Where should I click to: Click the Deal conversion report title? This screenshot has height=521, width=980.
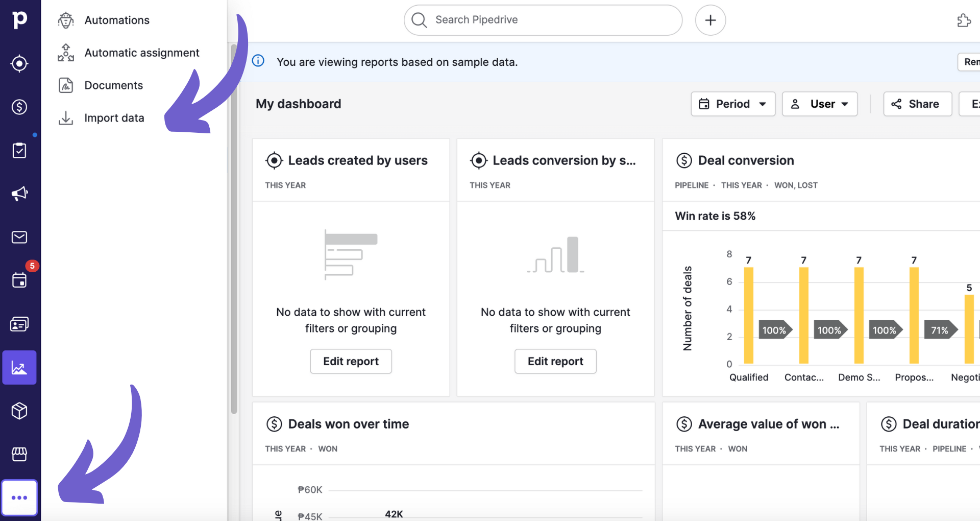(746, 160)
